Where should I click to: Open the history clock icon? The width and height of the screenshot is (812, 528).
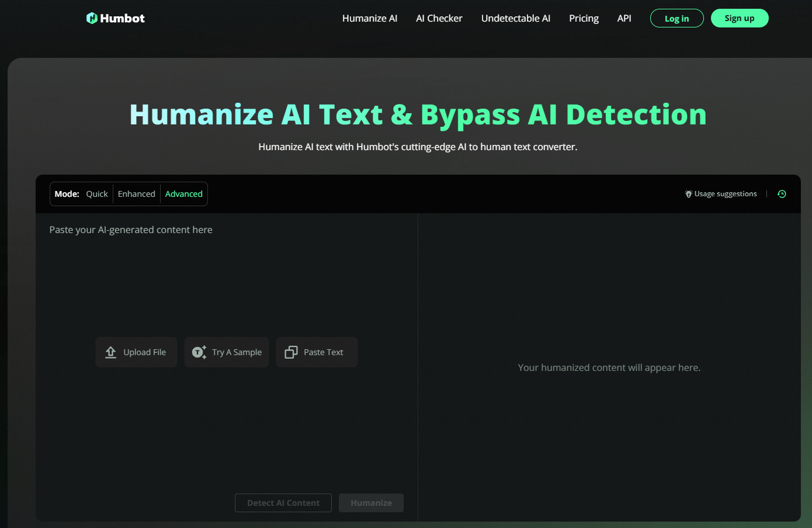tap(782, 194)
